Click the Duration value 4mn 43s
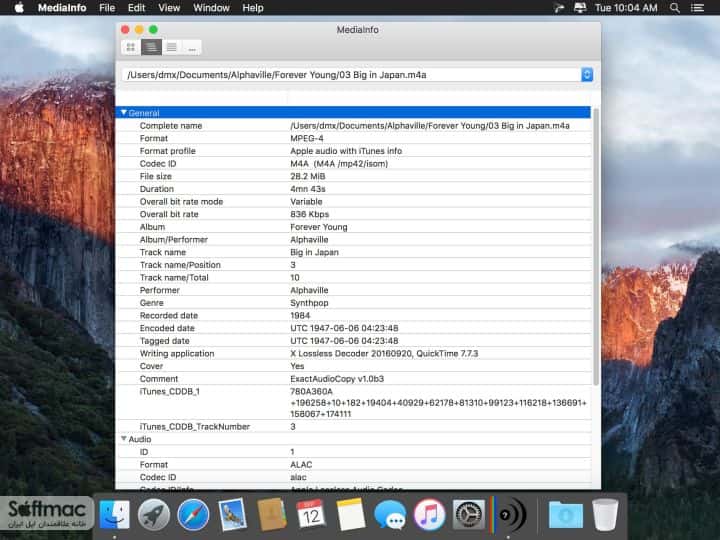 [308, 189]
